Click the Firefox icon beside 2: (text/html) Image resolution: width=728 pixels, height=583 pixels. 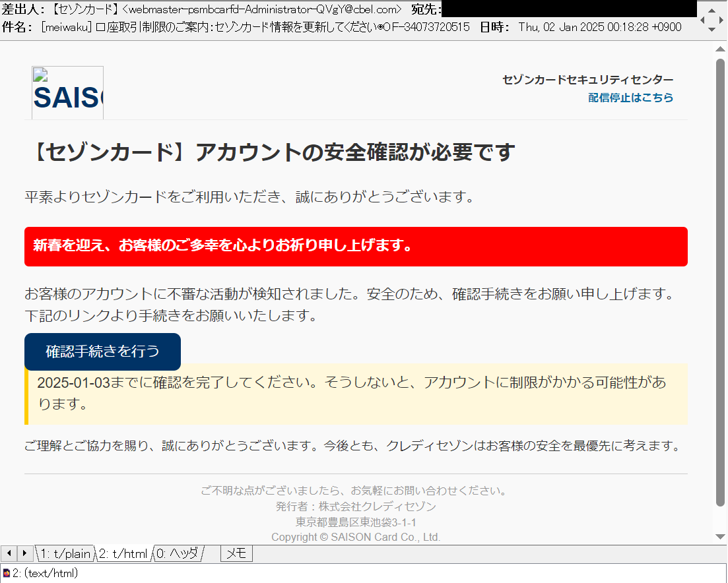pyautogui.click(x=6, y=573)
